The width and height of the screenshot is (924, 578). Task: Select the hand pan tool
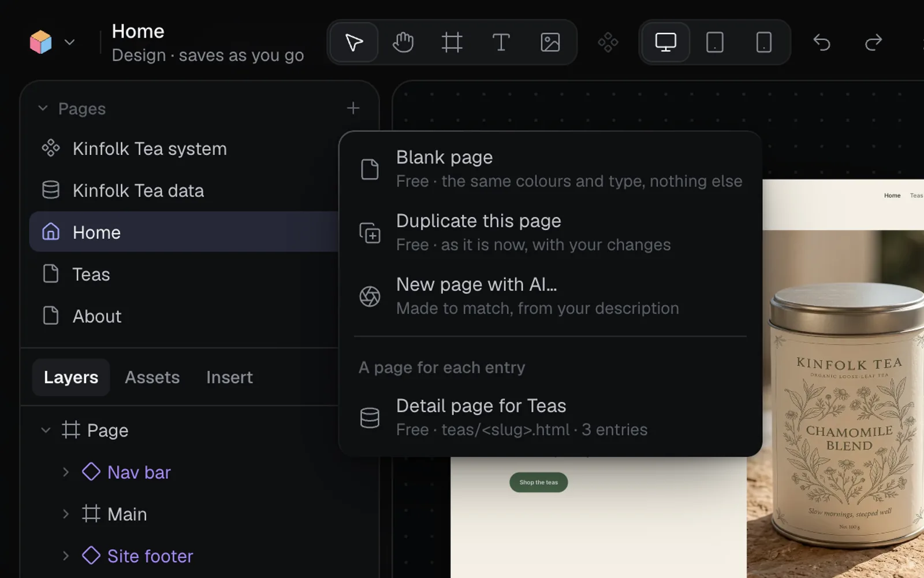point(403,42)
